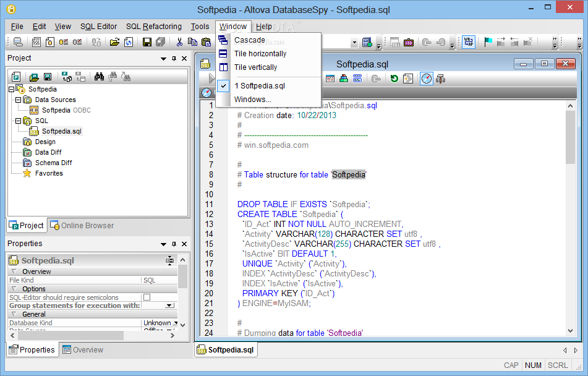
Task: Collapse the SQL folder tree node
Action: [x=18, y=121]
